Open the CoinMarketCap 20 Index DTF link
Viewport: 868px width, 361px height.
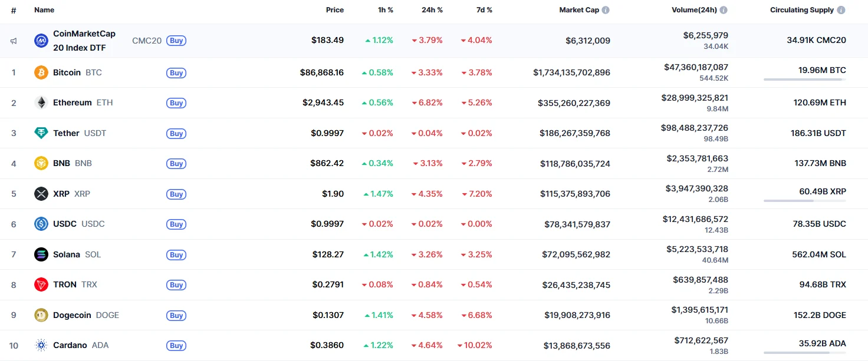click(84, 41)
